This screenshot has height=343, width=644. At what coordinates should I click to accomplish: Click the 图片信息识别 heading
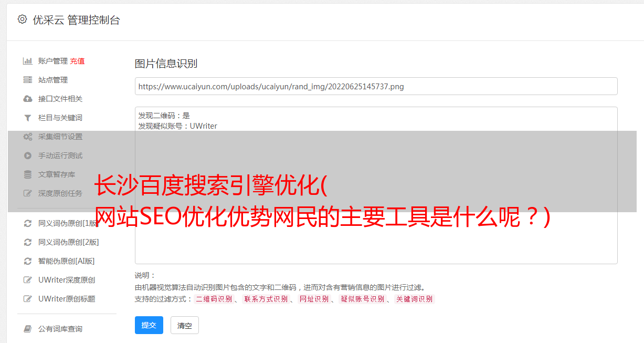coord(166,64)
